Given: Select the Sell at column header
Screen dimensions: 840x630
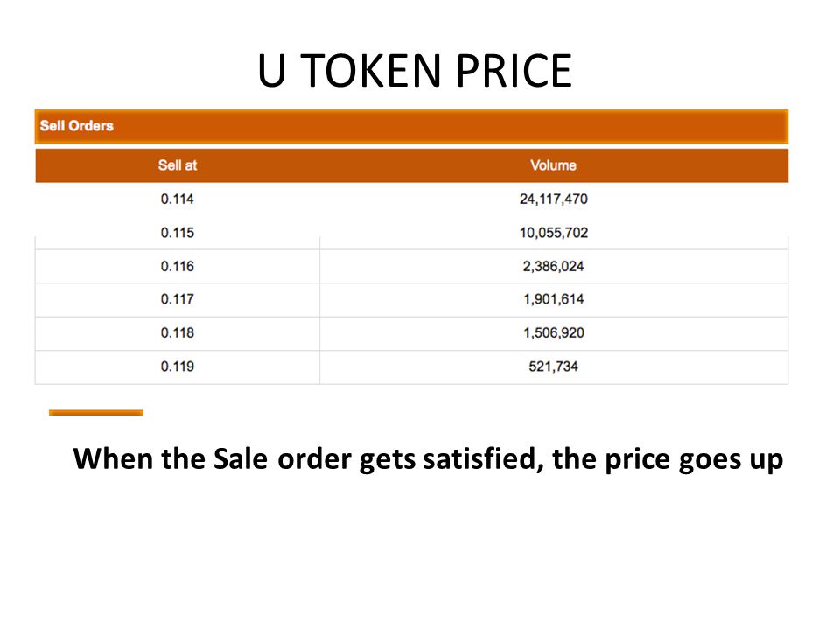Looking at the screenshot, I should click(x=178, y=165).
